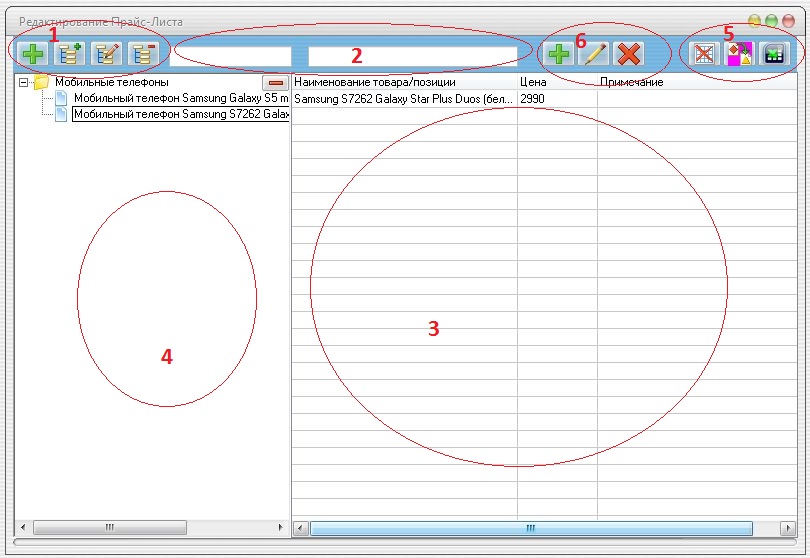Click the green plus add position button

tap(558, 54)
